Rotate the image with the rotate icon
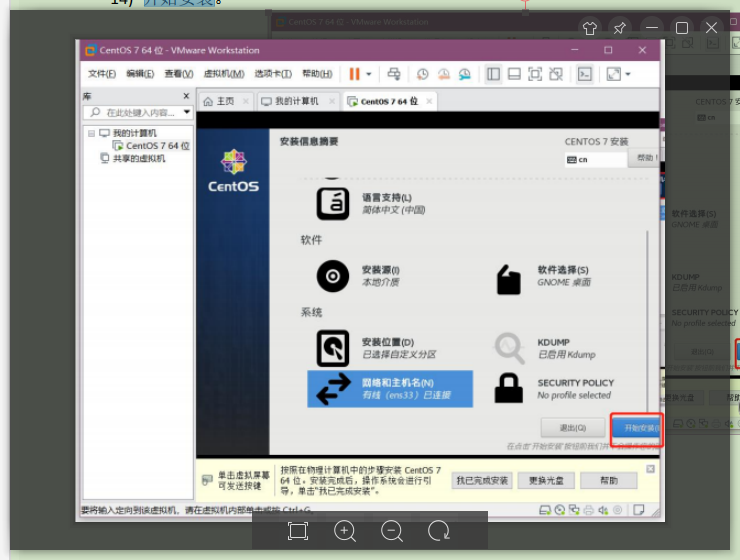 click(439, 531)
